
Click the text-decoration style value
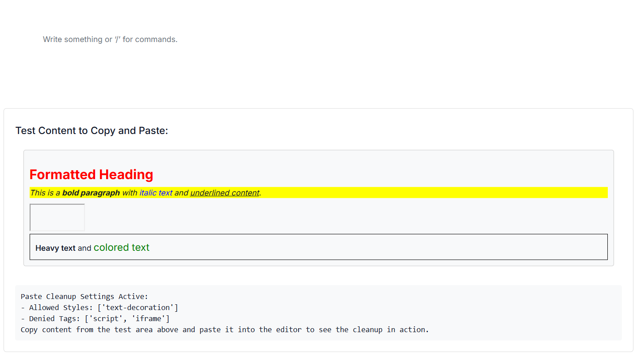(139, 307)
